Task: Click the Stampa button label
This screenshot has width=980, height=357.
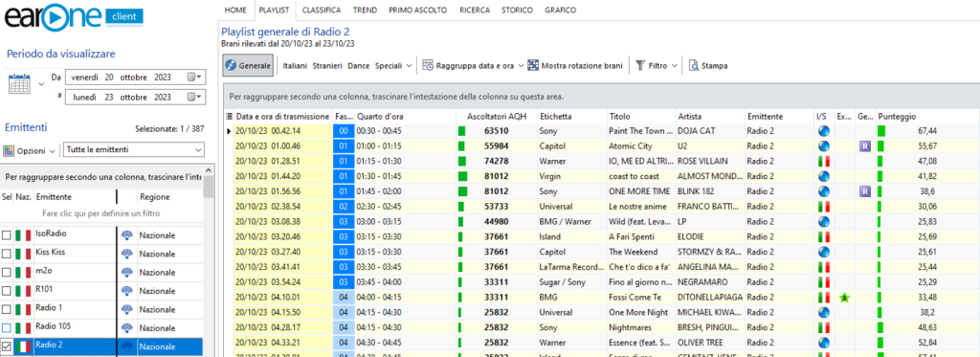Action: [714, 66]
